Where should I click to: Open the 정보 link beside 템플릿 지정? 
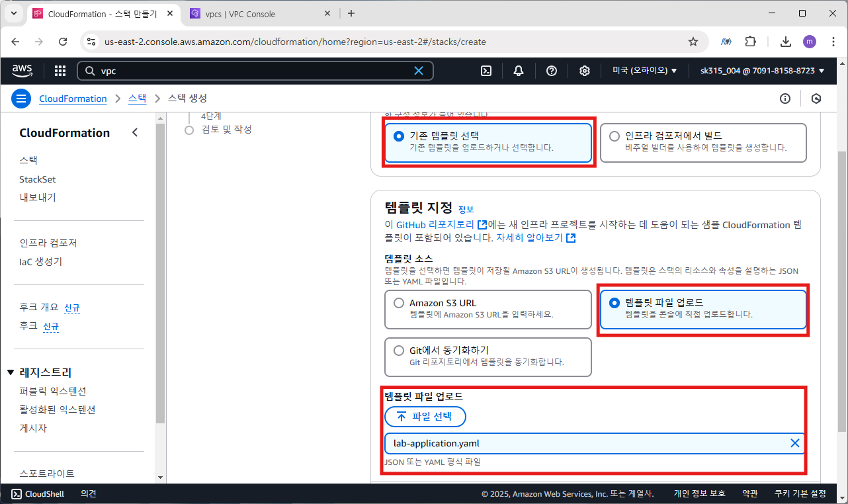click(466, 209)
